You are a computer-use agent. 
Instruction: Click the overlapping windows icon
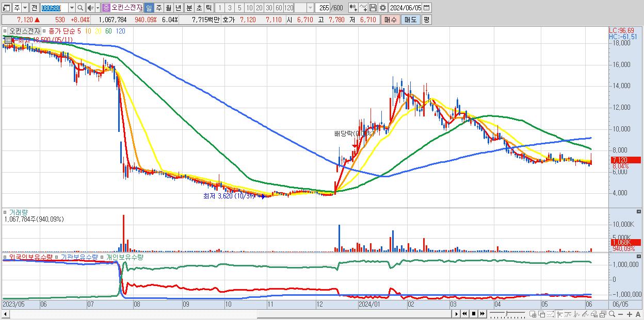[x=542, y=314]
